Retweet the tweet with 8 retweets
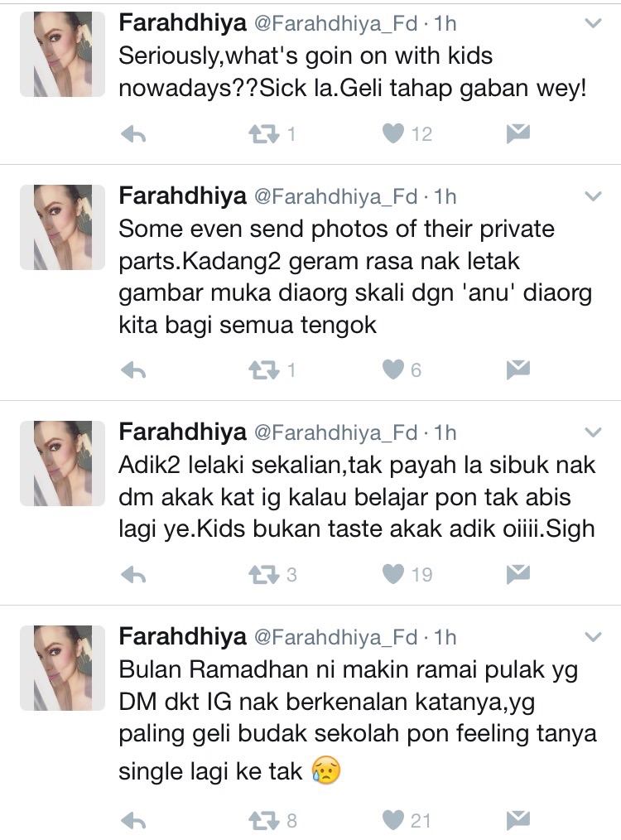The image size is (621, 840). click(264, 820)
